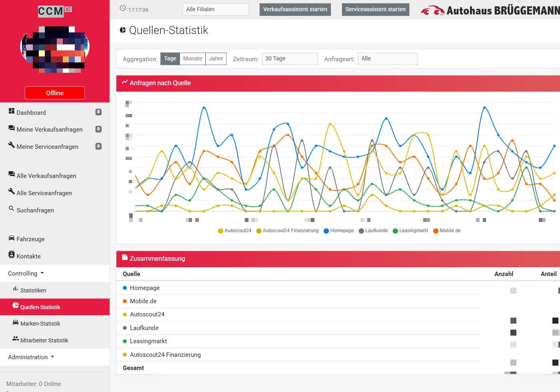
Task: Click the Alle Serviceanfragen wrench icon
Action: point(12,191)
